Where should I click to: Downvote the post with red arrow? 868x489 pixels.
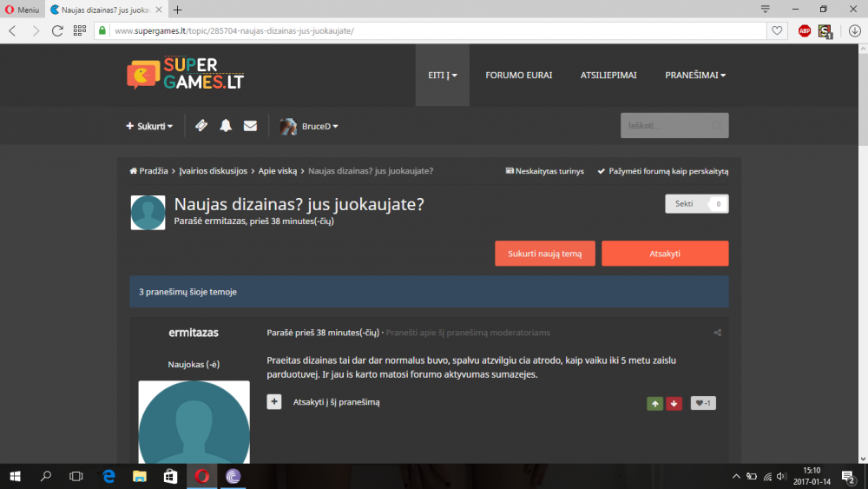click(674, 403)
